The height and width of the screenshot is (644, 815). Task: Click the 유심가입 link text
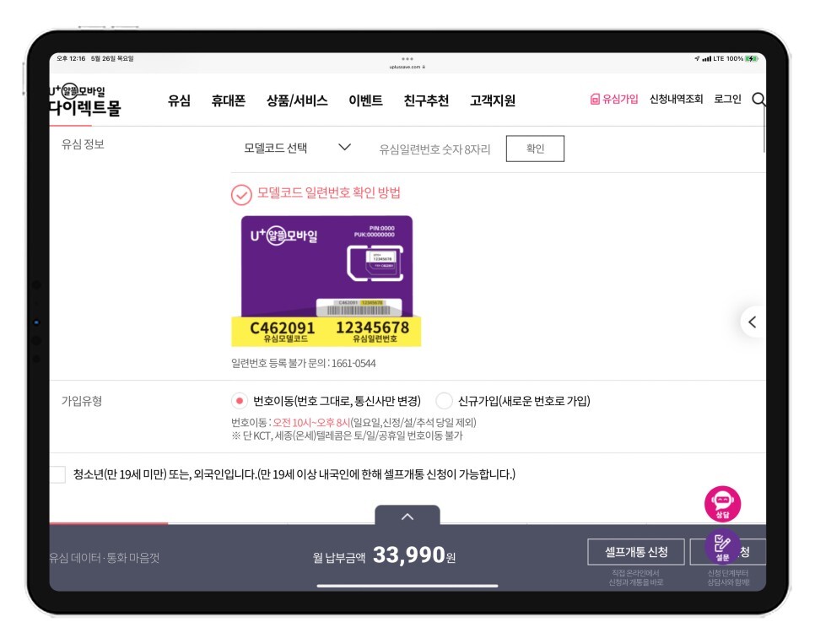point(619,99)
